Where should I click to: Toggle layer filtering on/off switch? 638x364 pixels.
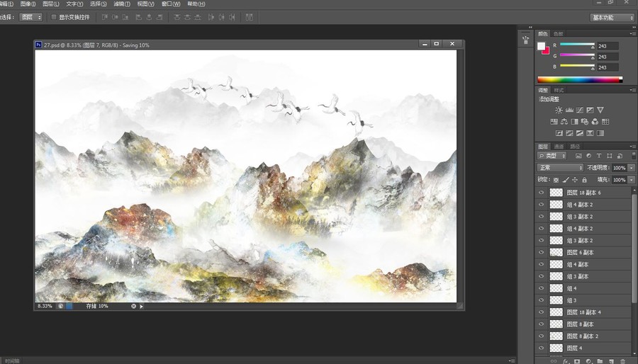tap(634, 155)
